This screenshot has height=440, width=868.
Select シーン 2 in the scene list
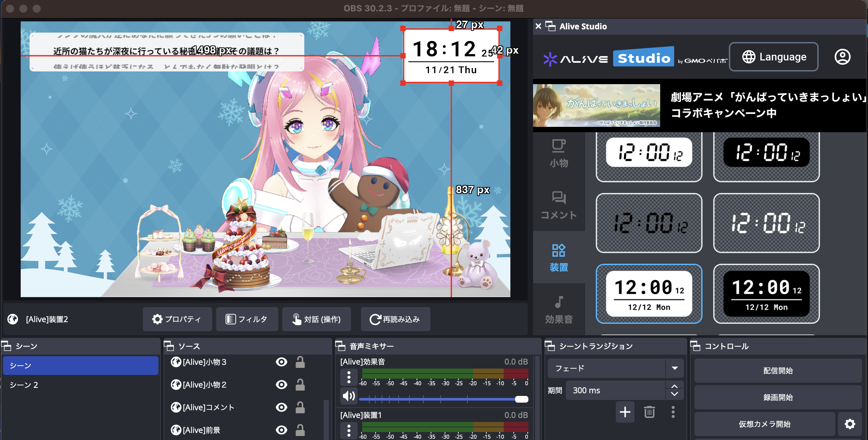pos(80,385)
